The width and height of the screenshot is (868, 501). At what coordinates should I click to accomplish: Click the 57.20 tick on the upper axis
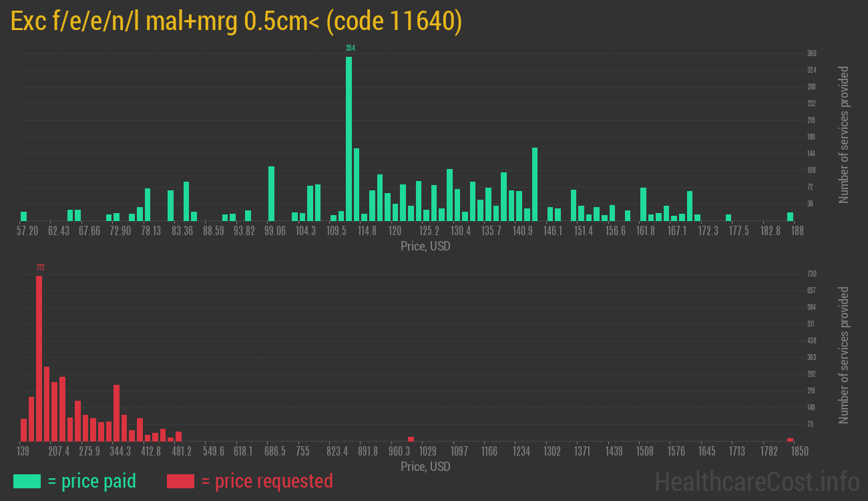click(x=27, y=230)
